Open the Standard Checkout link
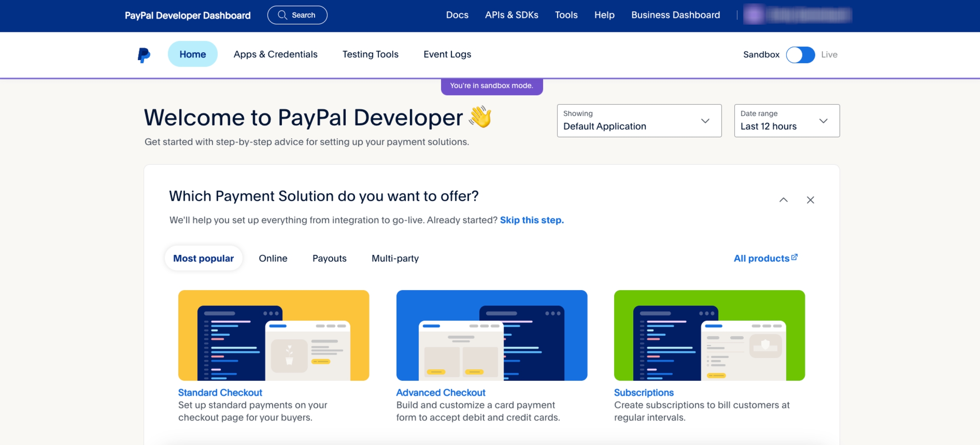 pyautogui.click(x=220, y=392)
